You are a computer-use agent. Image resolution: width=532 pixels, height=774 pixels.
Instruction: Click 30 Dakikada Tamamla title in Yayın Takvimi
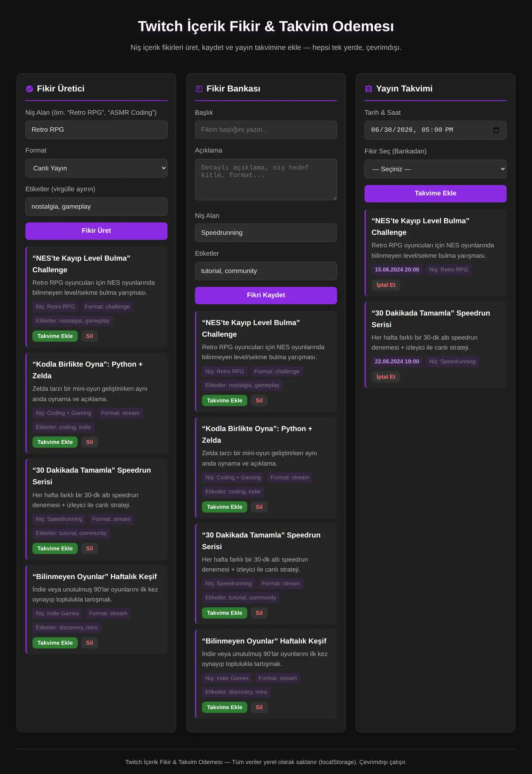coord(430,319)
